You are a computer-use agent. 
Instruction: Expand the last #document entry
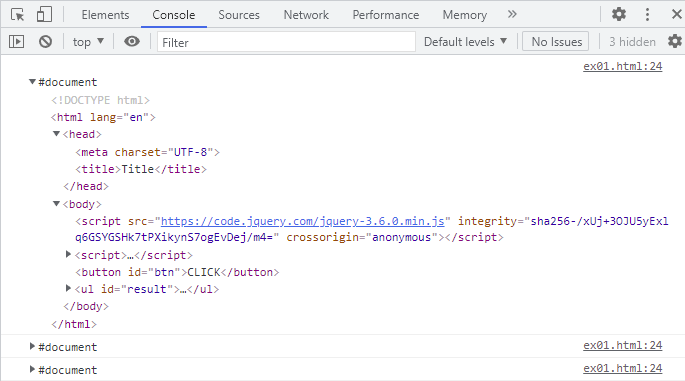pos(32,370)
